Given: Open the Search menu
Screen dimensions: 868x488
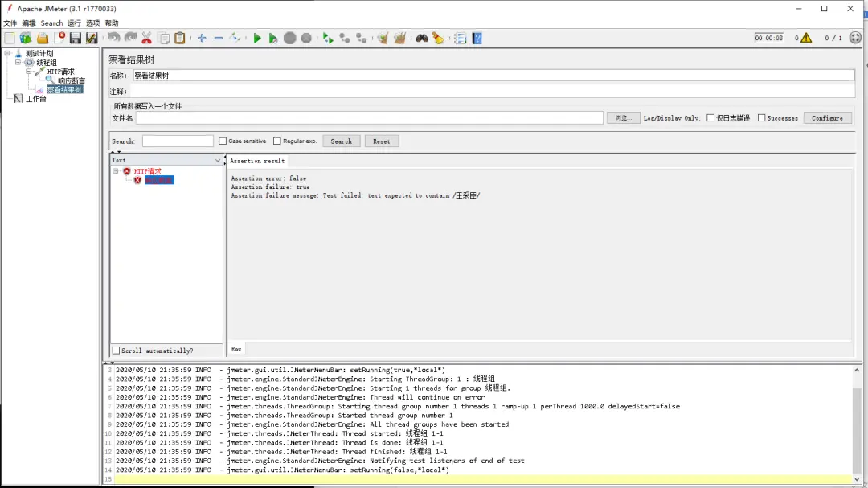Looking at the screenshot, I should click(x=51, y=23).
